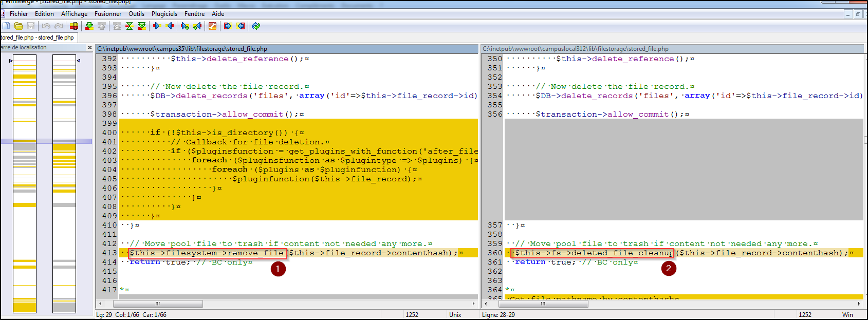Jump to the Last Difference icon
The image size is (868, 320).
142,26
